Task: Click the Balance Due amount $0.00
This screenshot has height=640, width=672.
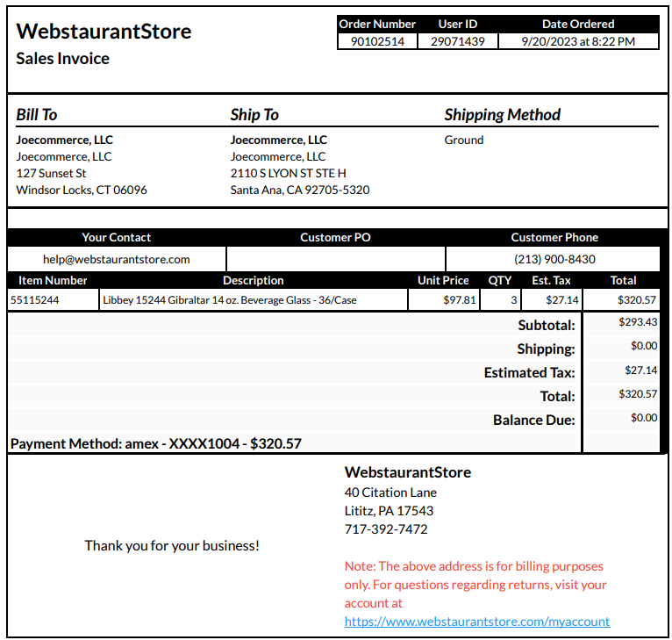Action: (x=644, y=418)
